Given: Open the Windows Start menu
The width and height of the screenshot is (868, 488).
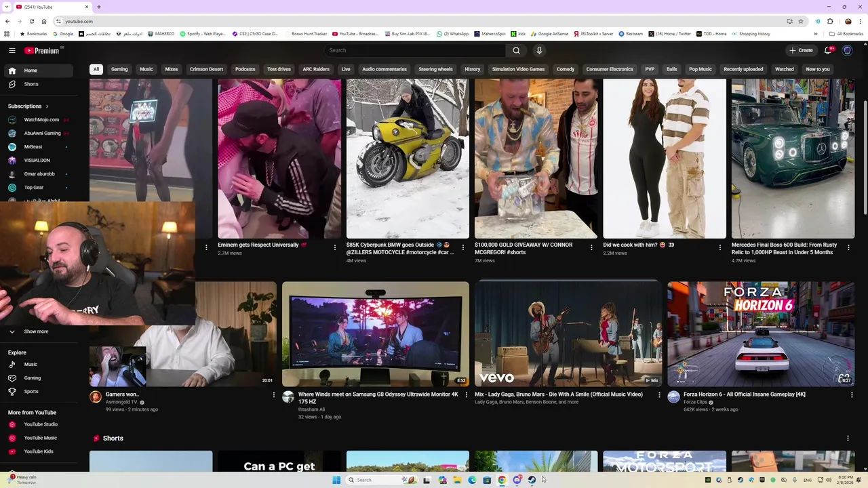Looking at the screenshot, I should 336,480.
